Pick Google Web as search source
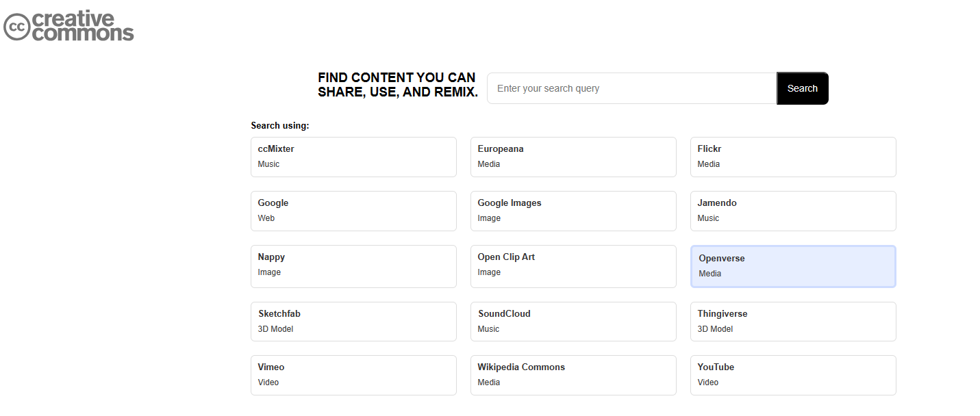980x416 pixels. (x=353, y=211)
